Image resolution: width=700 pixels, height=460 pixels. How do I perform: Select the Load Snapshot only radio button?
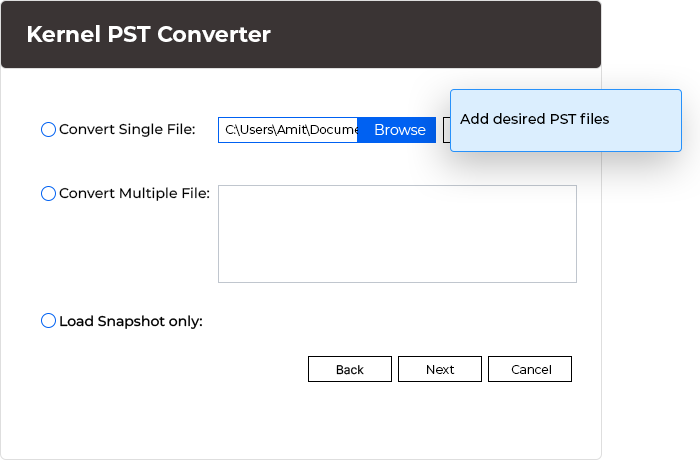48,321
